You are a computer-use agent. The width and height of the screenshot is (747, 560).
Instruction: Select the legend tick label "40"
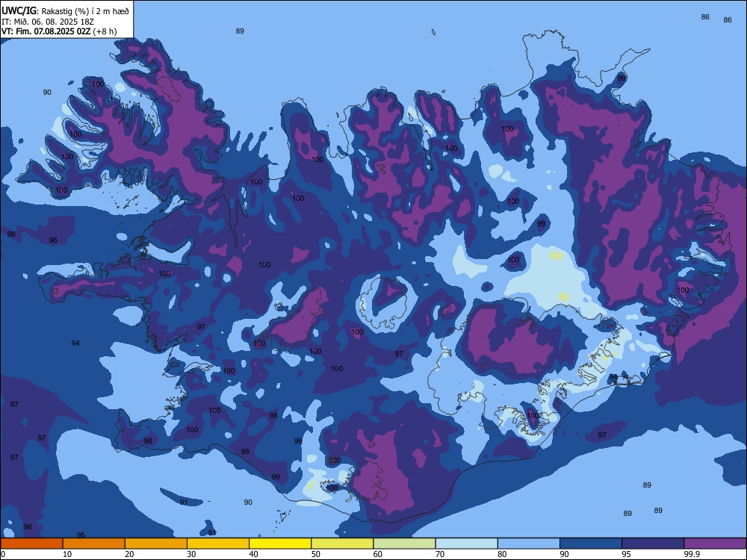[253, 554]
